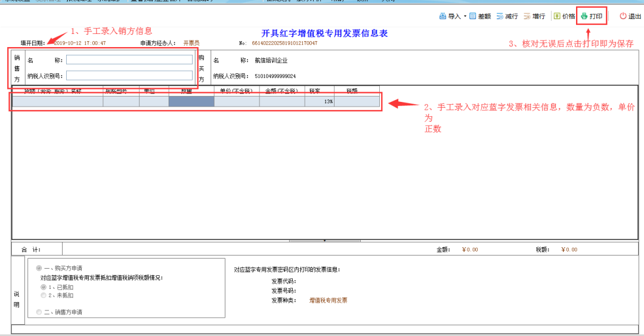Select the 二、销售方申请 radio button

[39, 312]
